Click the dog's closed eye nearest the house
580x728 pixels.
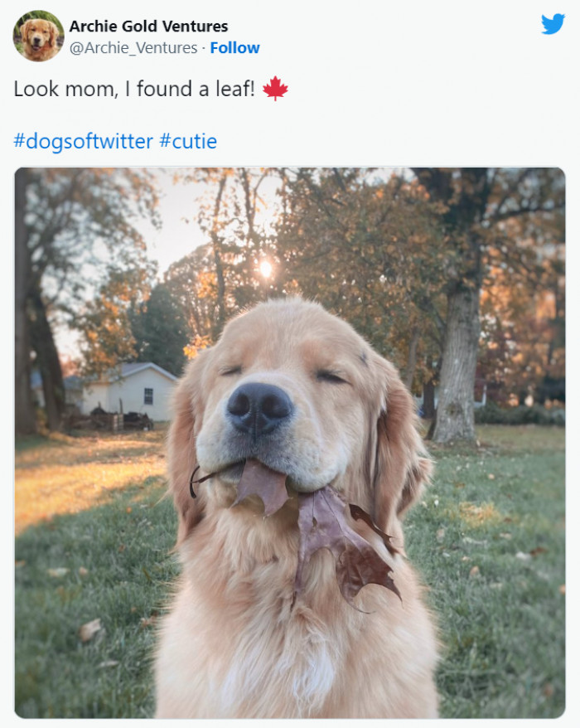(x=231, y=371)
